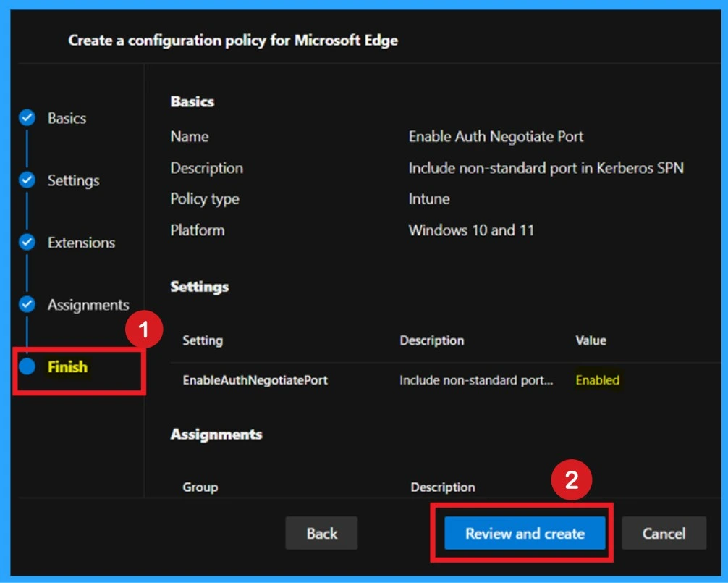Click the dialog title about Microsoft Edge

click(233, 41)
